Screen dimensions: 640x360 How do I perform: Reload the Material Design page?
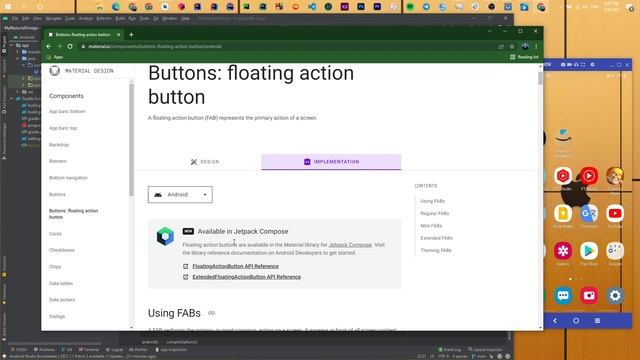pos(70,47)
